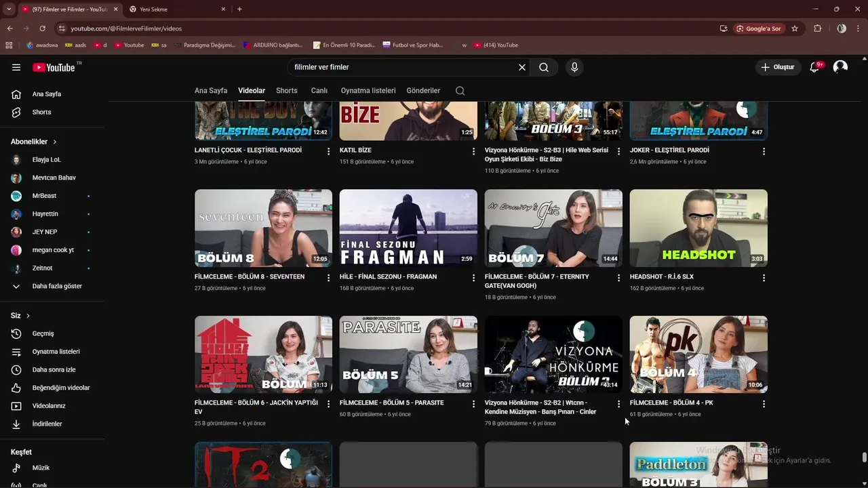Image resolution: width=868 pixels, height=488 pixels.
Task: Switch to Shorts channel tab
Action: click(287, 91)
